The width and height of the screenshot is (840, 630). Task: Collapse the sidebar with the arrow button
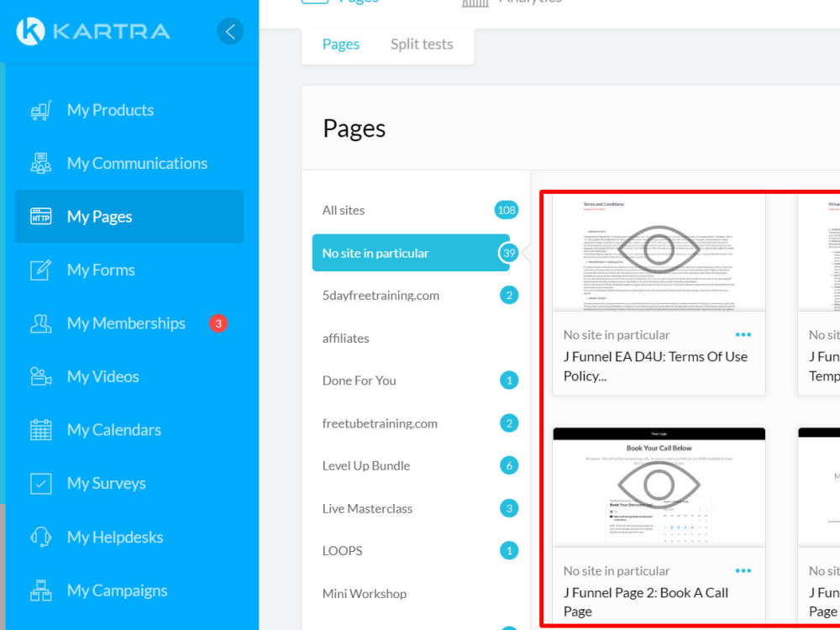click(x=230, y=31)
